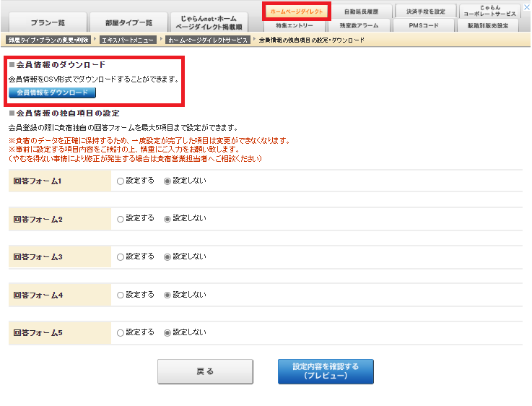Select 設定する for 回答フォーム1
Viewport: 532px width, 406px height.
(x=121, y=181)
